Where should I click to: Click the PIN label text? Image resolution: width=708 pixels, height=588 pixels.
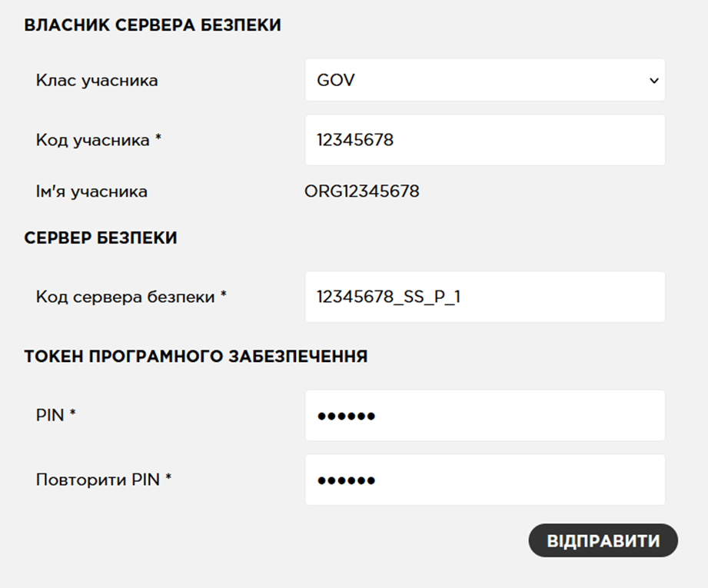(51, 415)
